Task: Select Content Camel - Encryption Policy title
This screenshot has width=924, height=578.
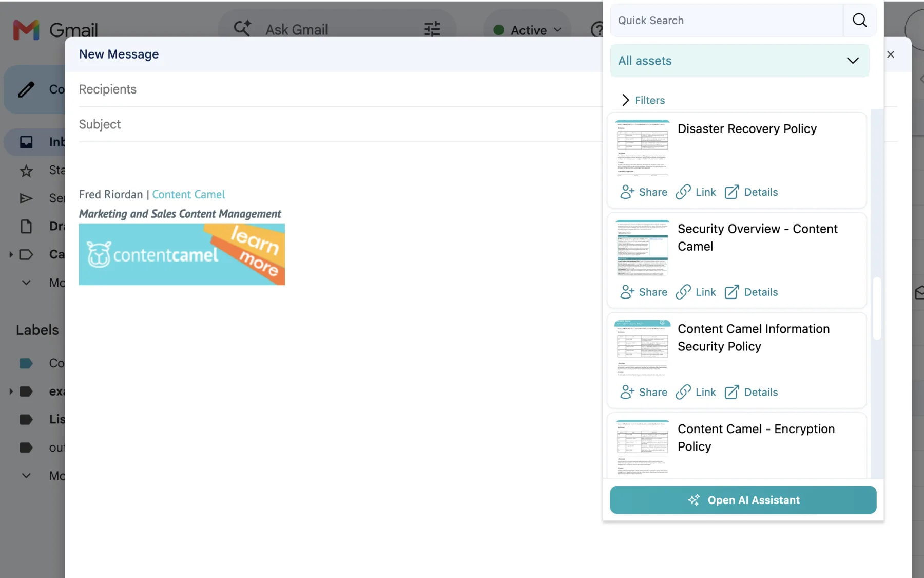Action: coord(756,438)
